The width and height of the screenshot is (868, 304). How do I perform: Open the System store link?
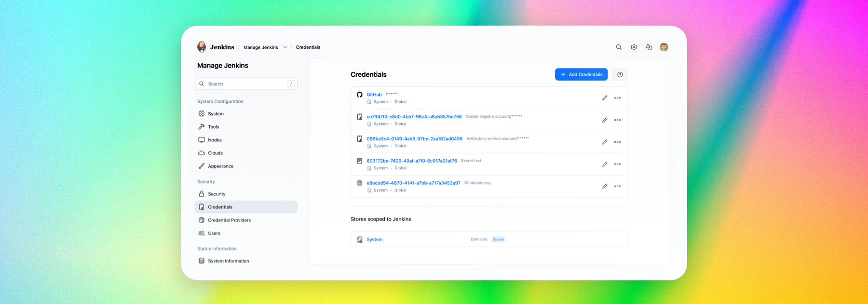pos(375,240)
